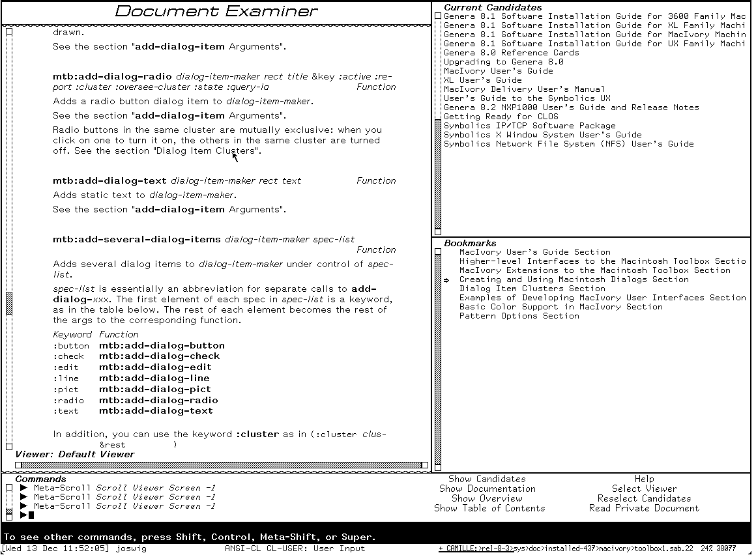Select the "MacIvory User's Guide" candidate
The image size is (756, 555).
[497, 70]
